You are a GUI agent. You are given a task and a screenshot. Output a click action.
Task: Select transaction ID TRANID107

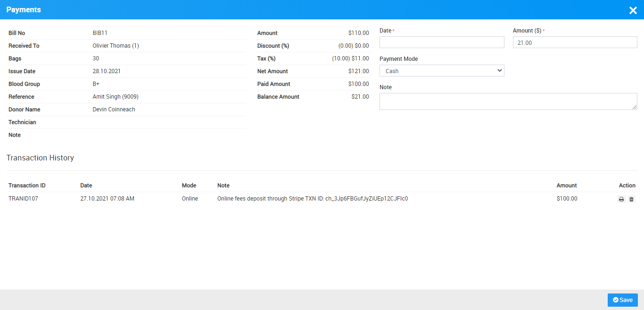pos(23,199)
